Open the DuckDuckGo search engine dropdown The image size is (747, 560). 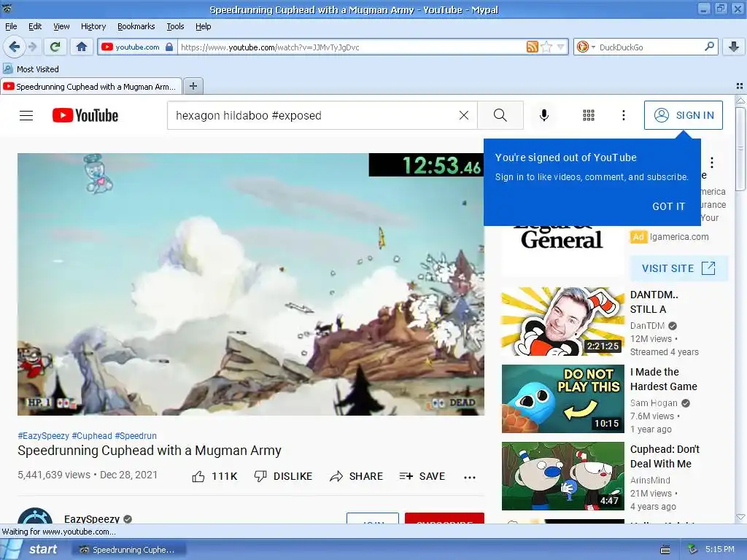click(586, 47)
